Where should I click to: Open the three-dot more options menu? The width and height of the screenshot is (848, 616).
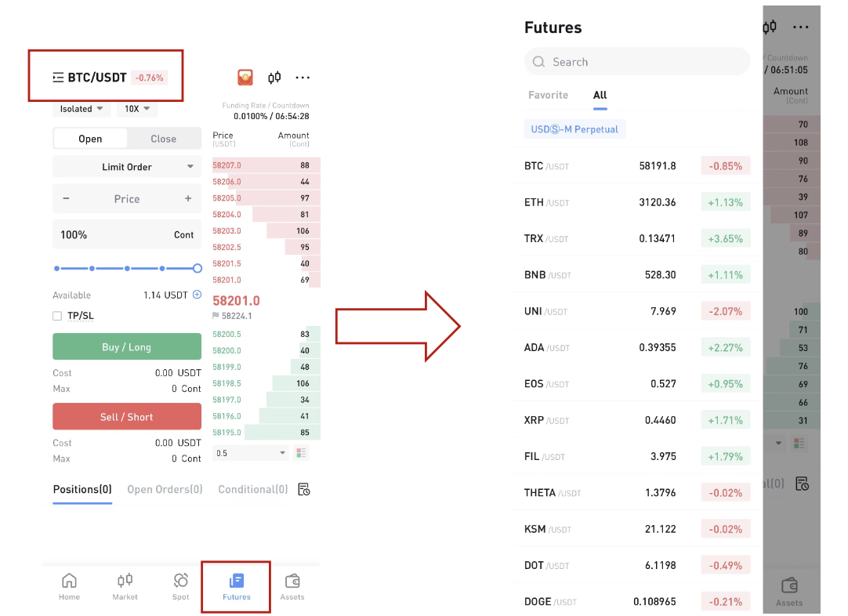(x=303, y=78)
